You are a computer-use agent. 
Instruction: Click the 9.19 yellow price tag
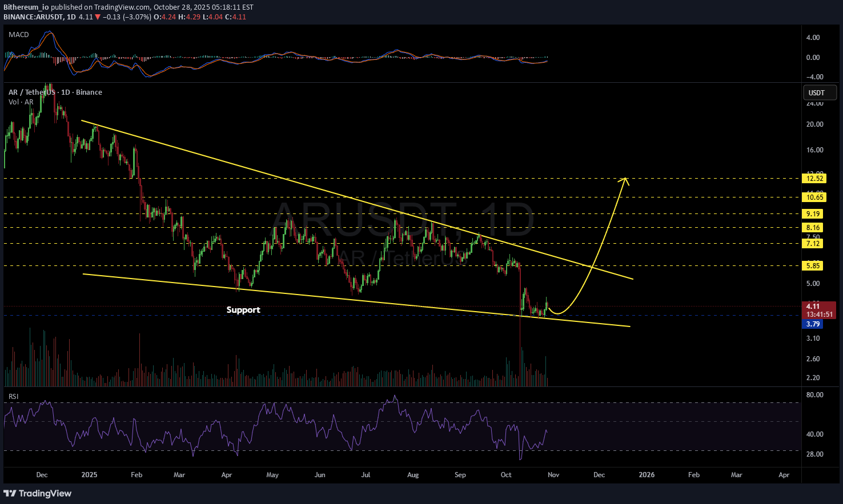812,214
